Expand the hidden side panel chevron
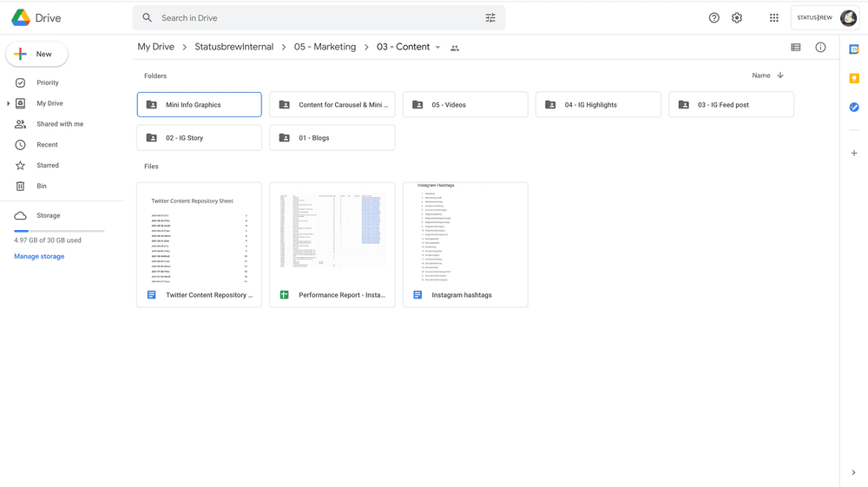 point(853,472)
